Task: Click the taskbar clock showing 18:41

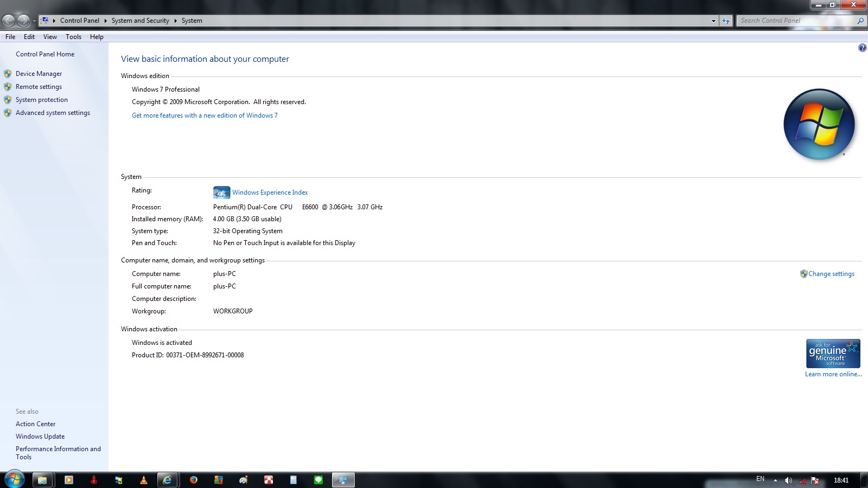Action: pyautogui.click(x=841, y=480)
